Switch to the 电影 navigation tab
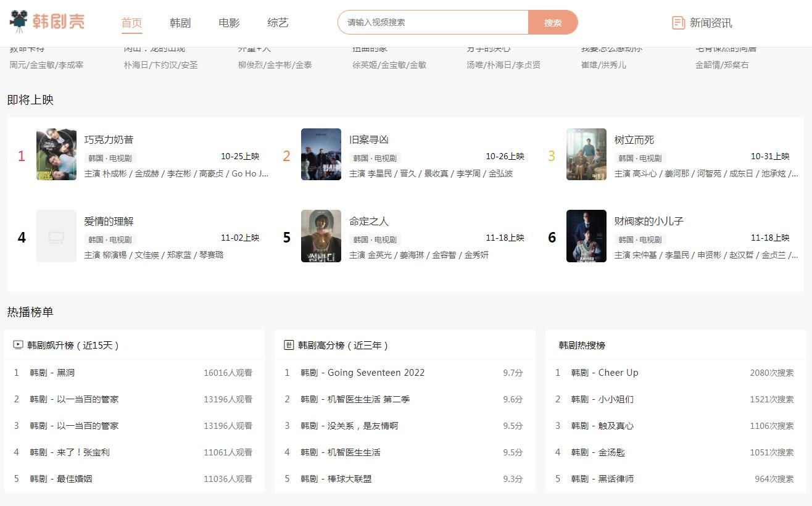 (228, 22)
